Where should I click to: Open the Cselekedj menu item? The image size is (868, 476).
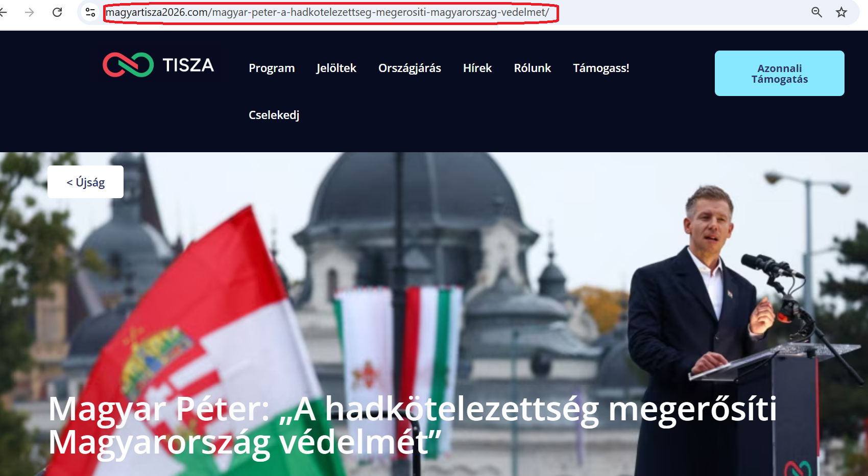pyautogui.click(x=274, y=115)
